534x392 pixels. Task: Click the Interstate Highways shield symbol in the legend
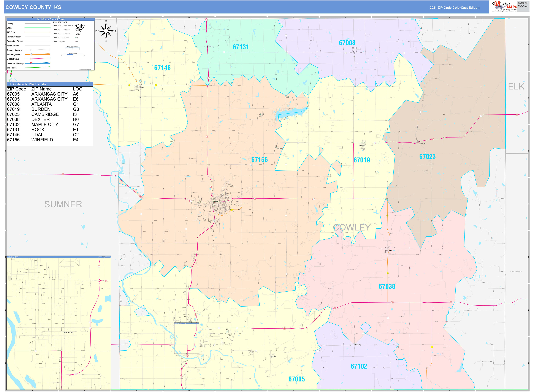(x=31, y=63)
